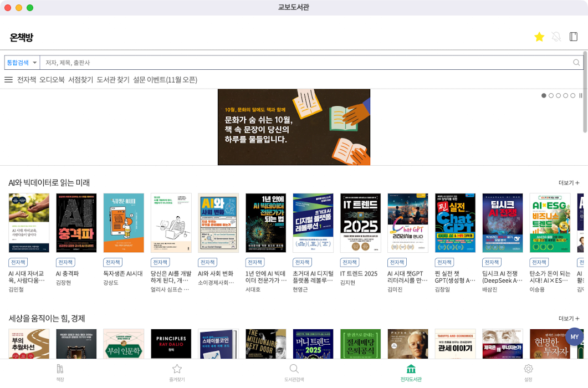This screenshot has width=588, height=388.
Task: Click the 당신은 AI를 개발하게 된다 title
Action: (x=171, y=277)
